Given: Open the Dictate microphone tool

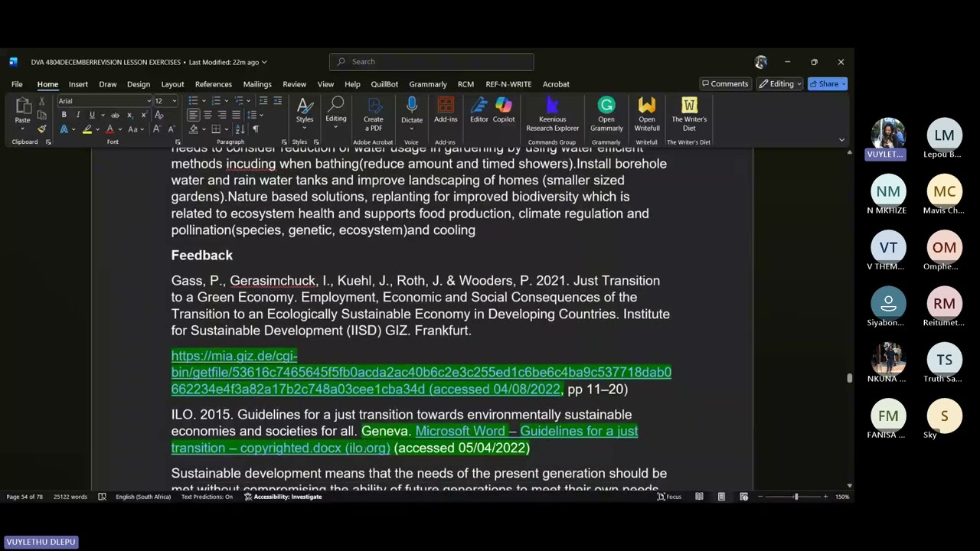Looking at the screenshot, I should [412, 111].
